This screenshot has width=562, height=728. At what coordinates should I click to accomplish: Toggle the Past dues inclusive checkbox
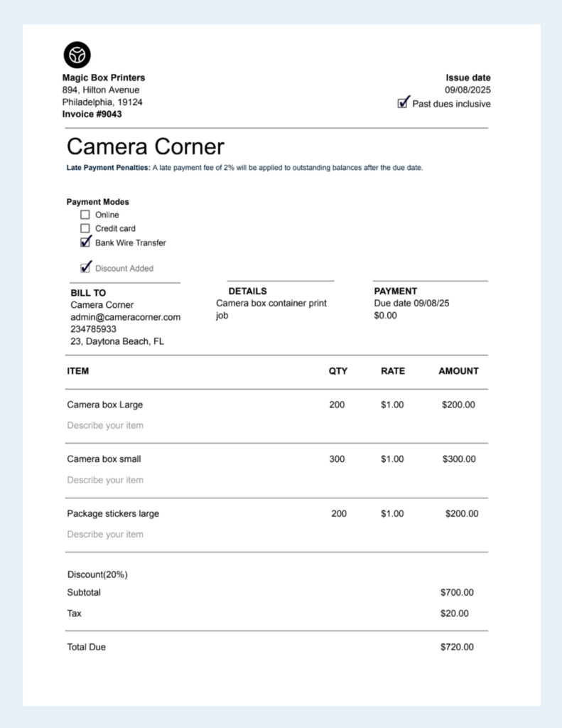[x=404, y=103]
